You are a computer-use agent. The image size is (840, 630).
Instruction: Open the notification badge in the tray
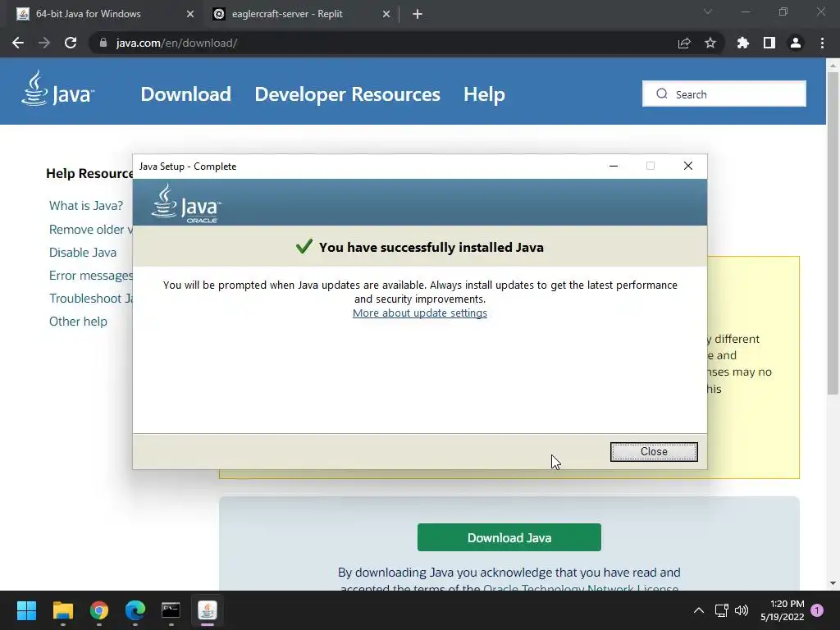click(817, 610)
